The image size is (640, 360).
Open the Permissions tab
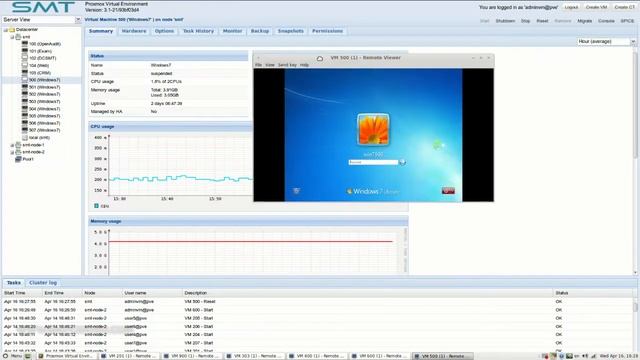pyautogui.click(x=327, y=31)
